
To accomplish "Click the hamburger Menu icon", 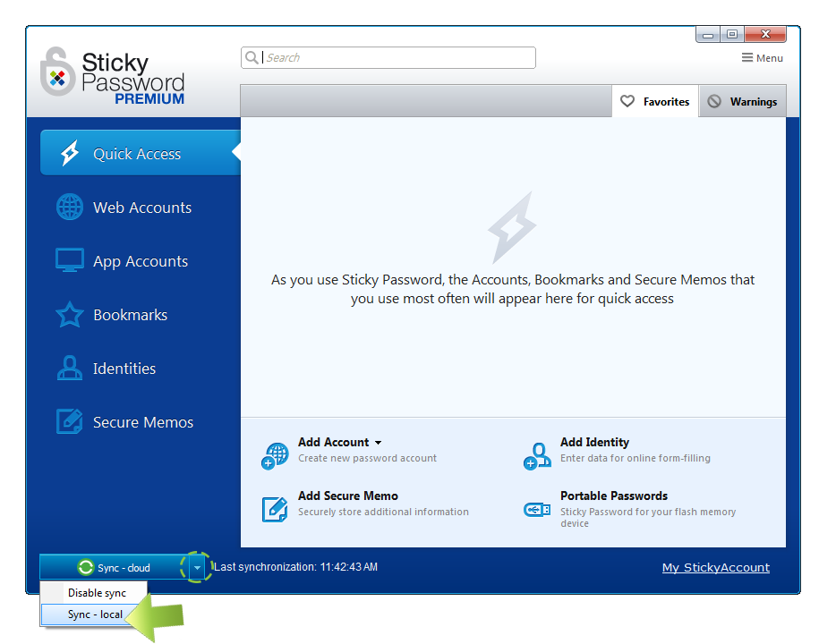I will click(x=747, y=58).
